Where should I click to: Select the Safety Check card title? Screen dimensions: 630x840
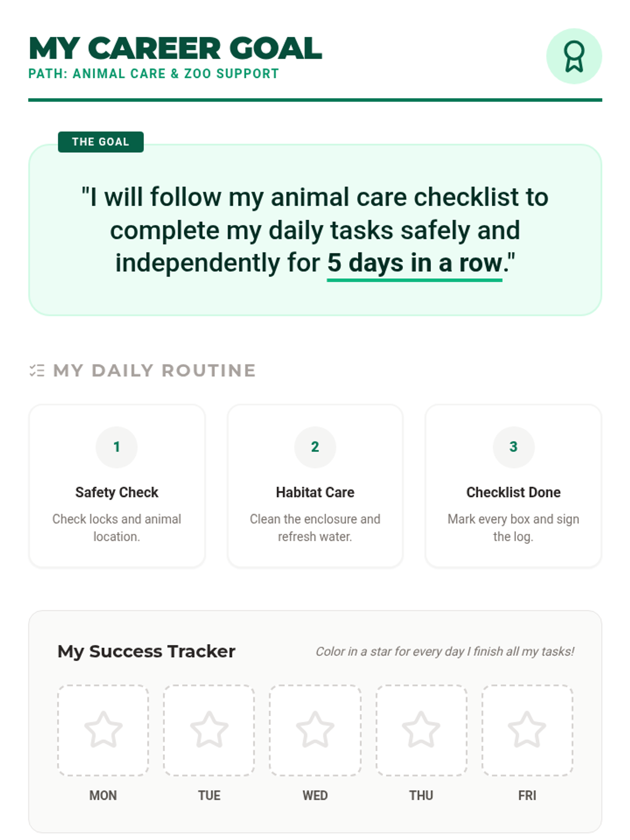(117, 492)
